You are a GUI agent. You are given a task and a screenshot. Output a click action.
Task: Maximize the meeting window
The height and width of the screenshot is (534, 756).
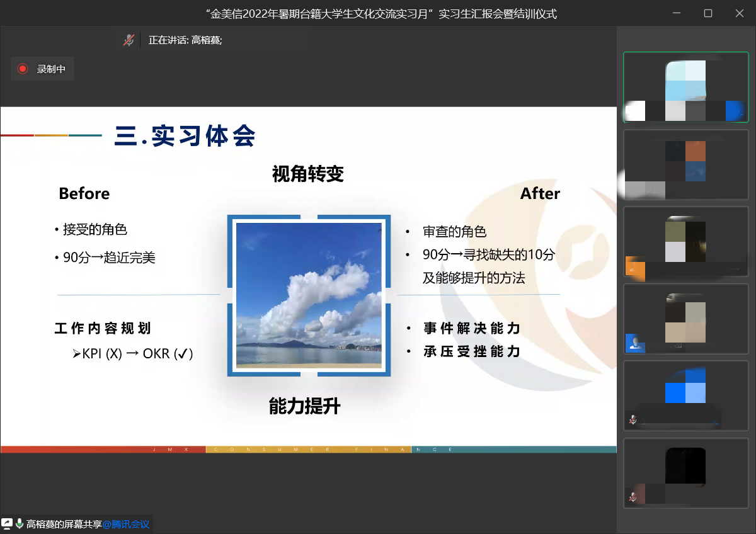click(707, 13)
